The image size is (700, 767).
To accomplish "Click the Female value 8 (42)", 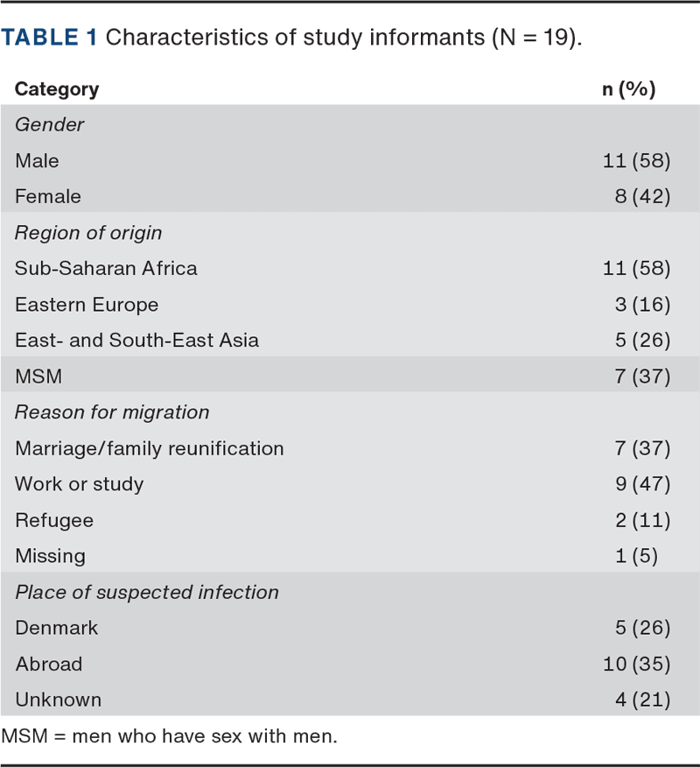I will click(x=642, y=196).
